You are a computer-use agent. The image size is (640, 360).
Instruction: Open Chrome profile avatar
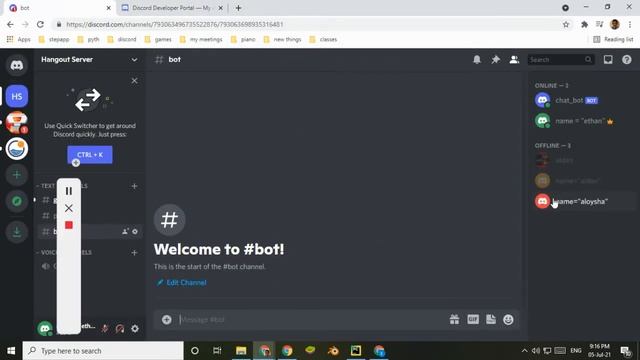point(615,24)
